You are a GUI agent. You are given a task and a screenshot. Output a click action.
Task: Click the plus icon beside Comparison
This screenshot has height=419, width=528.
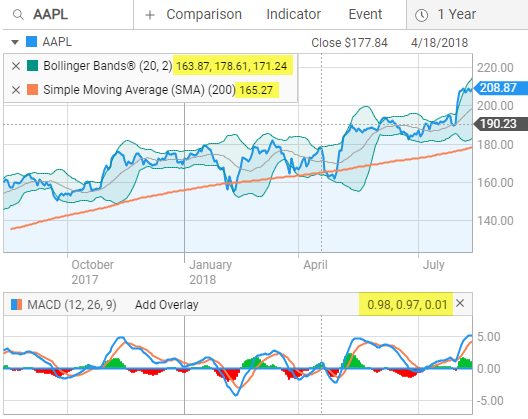pyautogui.click(x=150, y=15)
